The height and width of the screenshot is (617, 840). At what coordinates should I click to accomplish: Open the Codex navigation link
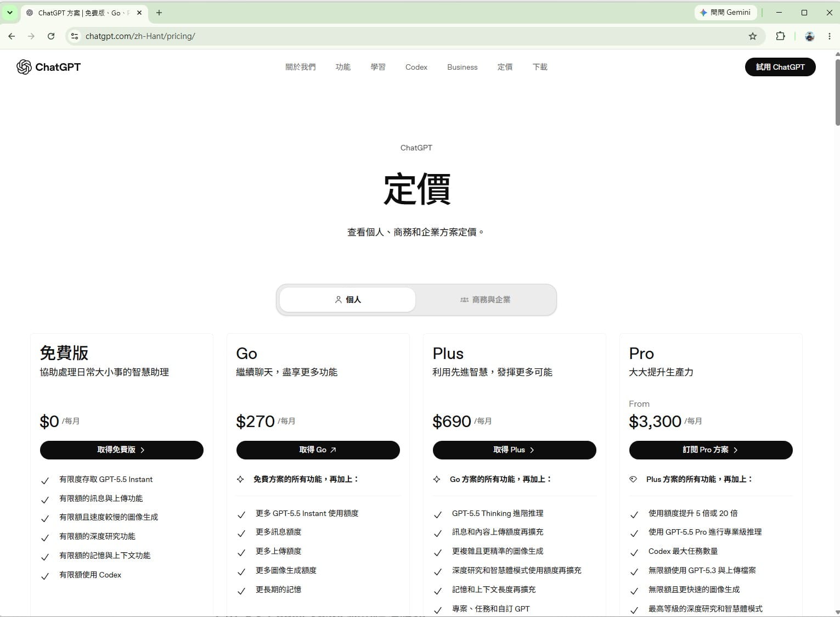coord(416,67)
